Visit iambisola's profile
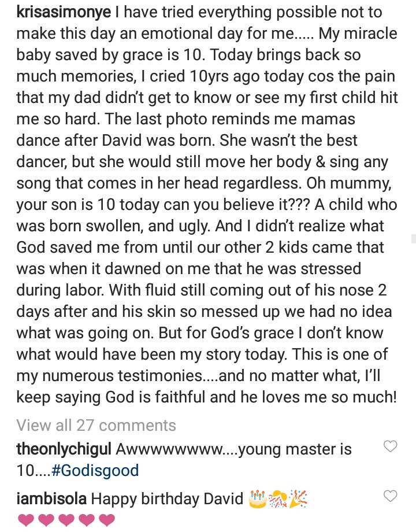 coord(51,498)
